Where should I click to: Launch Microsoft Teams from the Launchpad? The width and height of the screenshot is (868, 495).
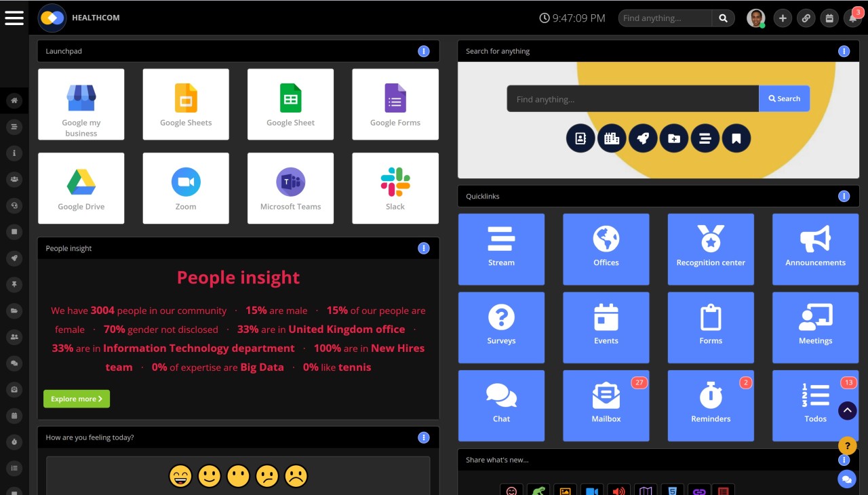[290, 188]
